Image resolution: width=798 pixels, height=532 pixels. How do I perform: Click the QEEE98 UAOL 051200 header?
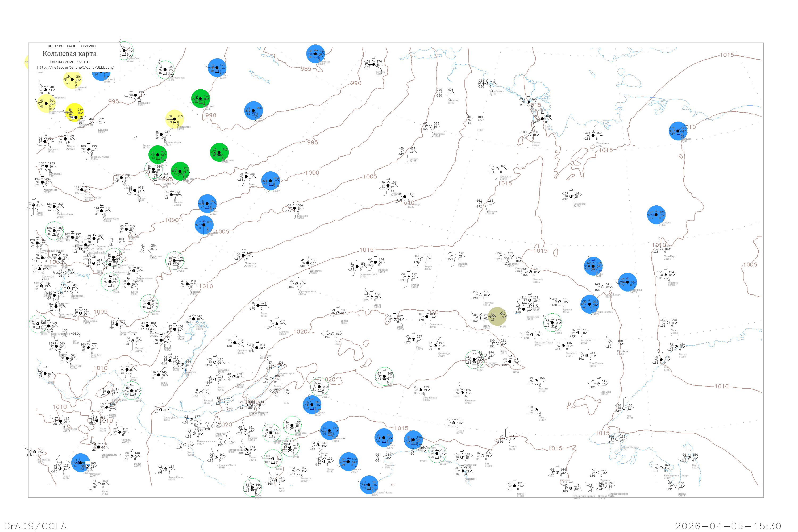72,46
